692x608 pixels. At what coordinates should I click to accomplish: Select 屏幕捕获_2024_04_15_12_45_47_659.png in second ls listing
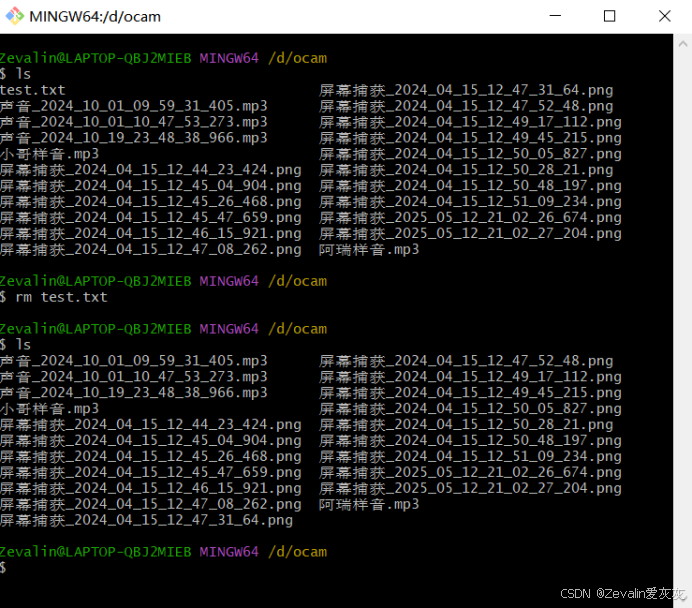(150, 473)
